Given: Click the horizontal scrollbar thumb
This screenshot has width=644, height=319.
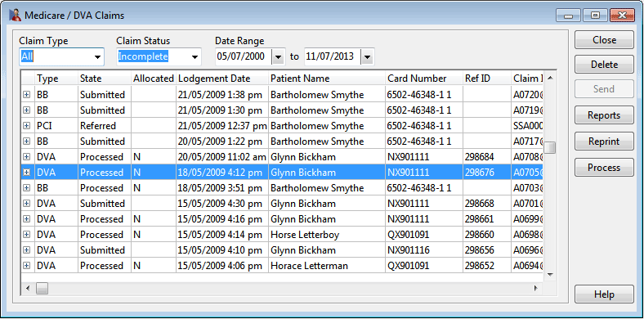Looking at the screenshot, I should point(42,289).
